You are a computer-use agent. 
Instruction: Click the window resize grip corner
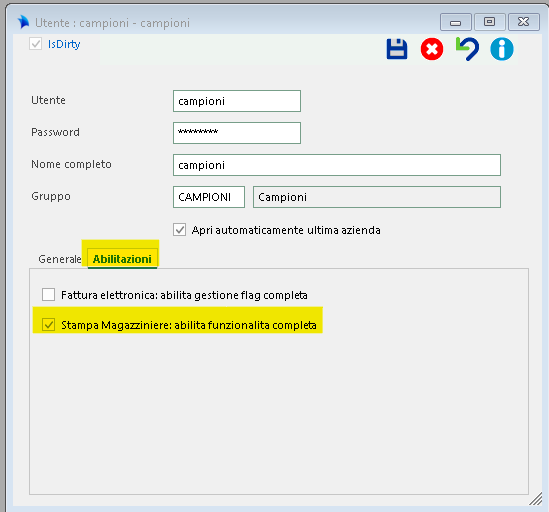(x=535, y=499)
